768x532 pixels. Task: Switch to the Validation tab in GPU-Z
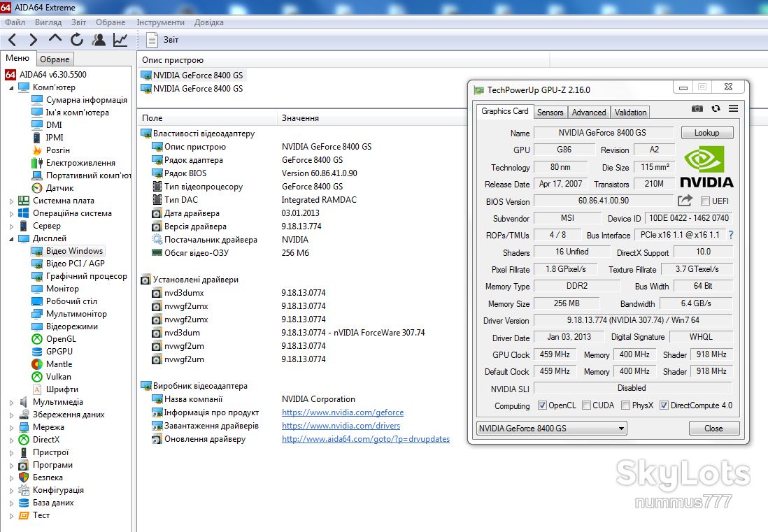630,112
